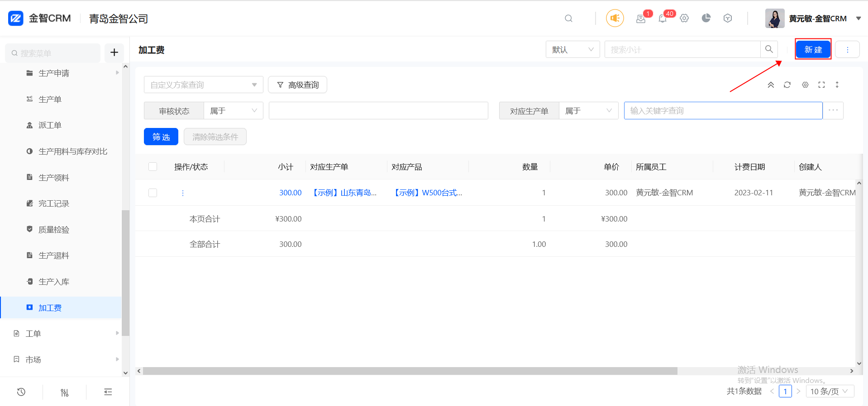Screen dimensions: 868x406
Task: Open the settings gear in top header
Action: pos(684,18)
